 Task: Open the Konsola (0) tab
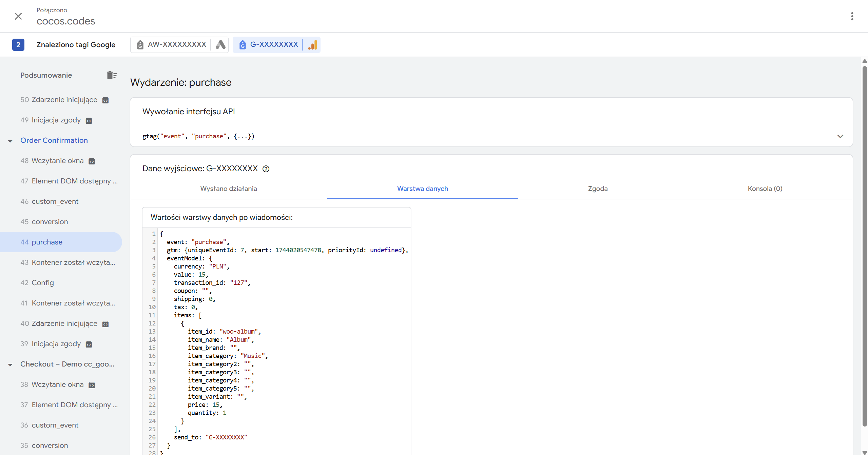pyautogui.click(x=765, y=189)
